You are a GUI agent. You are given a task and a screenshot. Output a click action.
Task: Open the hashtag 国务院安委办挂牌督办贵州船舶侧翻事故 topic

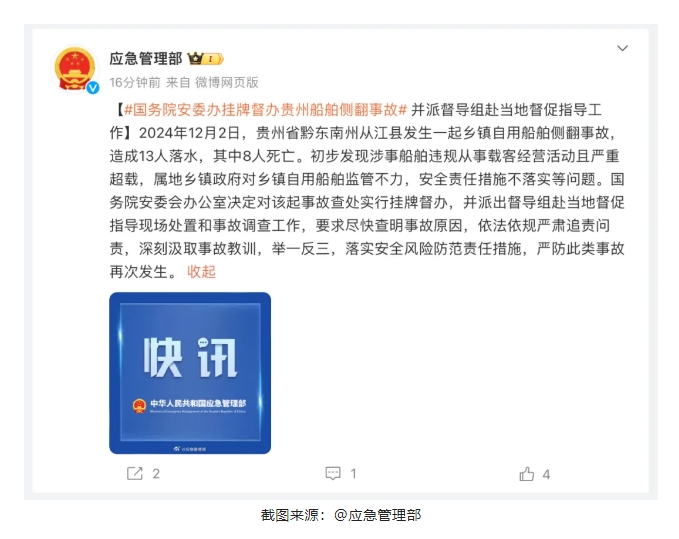click(265, 110)
